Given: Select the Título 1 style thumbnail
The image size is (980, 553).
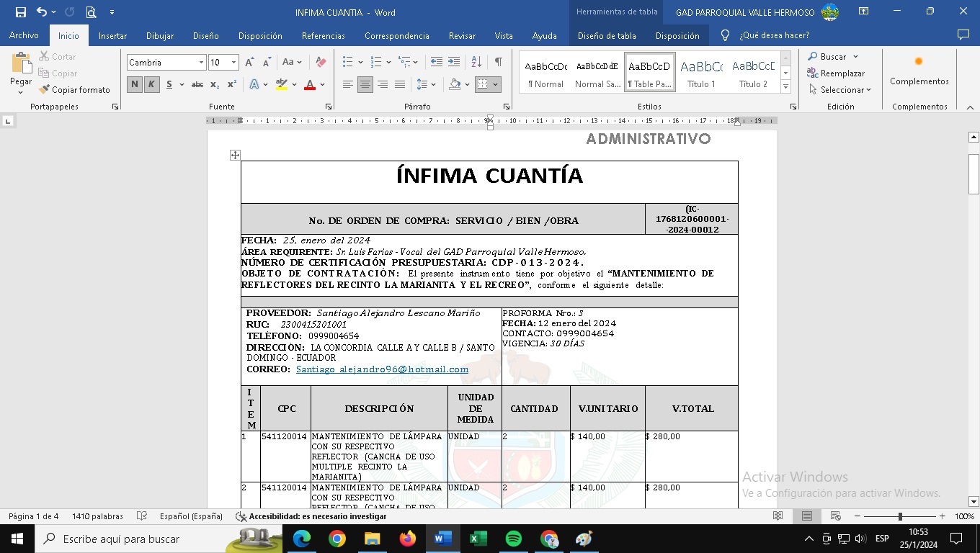Looking at the screenshot, I should 701,73.
